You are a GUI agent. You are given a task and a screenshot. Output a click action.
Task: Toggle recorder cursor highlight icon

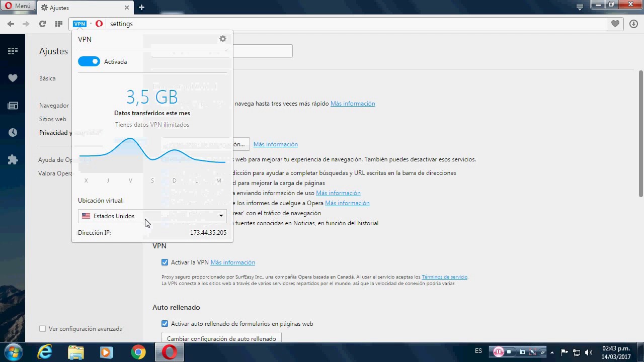click(533, 352)
